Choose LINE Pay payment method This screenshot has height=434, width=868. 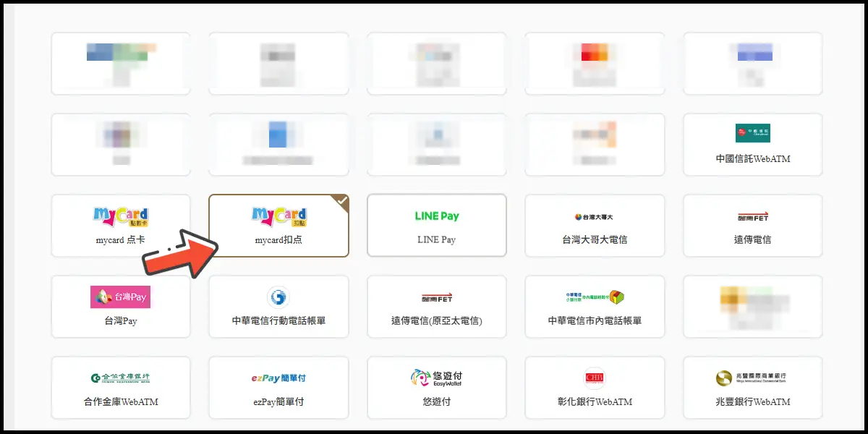point(437,226)
